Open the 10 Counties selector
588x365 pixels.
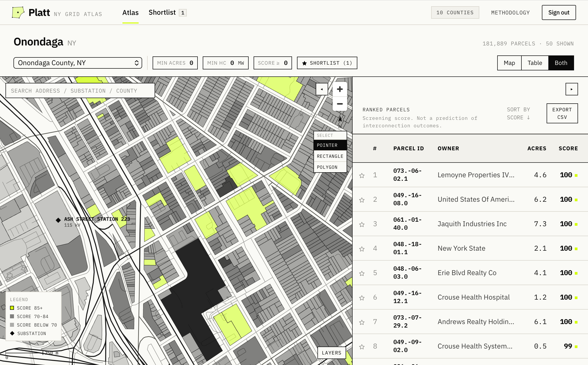coord(455,12)
